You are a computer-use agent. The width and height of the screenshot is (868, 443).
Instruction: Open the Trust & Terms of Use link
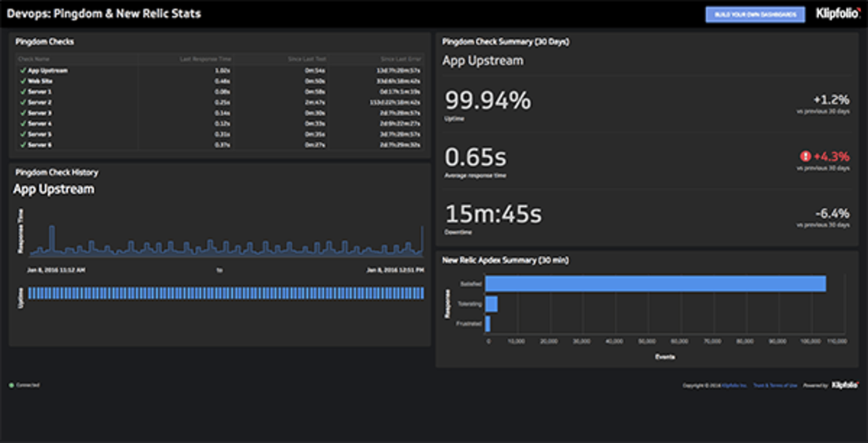click(x=775, y=386)
